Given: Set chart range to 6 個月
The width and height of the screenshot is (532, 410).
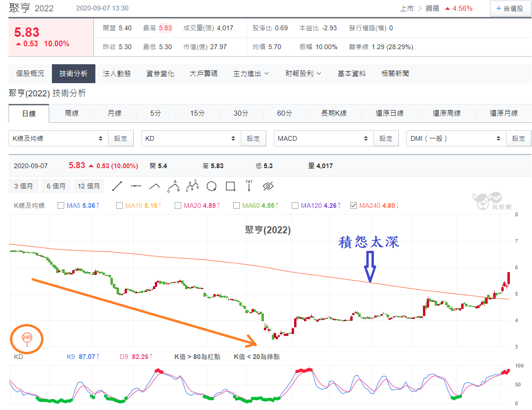Looking at the screenshot, I should tap(56, 186).
